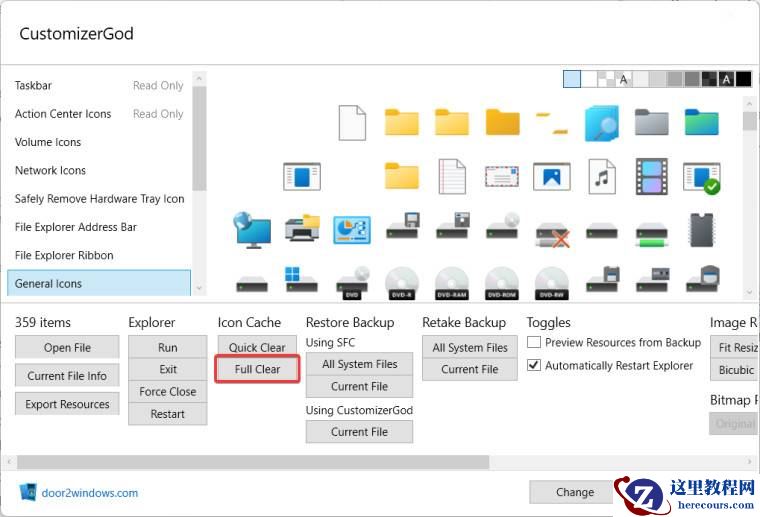Click Export Resources button

(x=67, y=404)
